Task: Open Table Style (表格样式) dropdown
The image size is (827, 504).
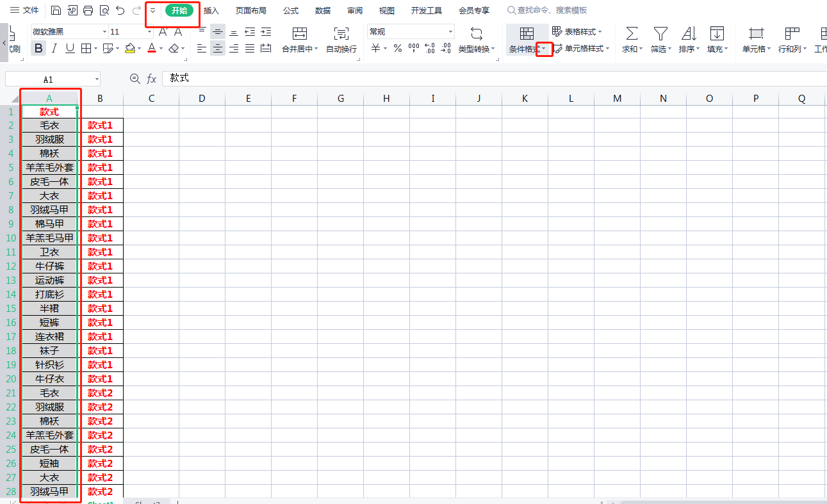Action: 577,31
